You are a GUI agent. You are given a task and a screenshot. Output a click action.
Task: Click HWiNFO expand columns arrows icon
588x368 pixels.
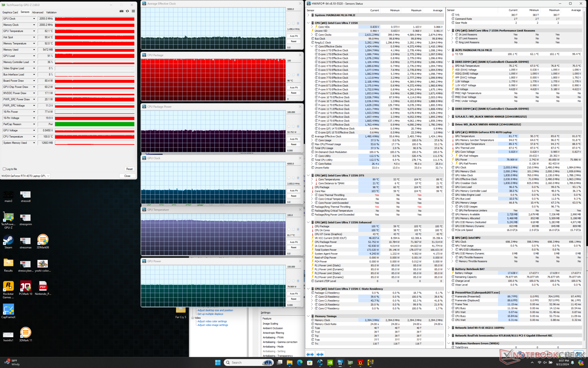pos(310,354)
